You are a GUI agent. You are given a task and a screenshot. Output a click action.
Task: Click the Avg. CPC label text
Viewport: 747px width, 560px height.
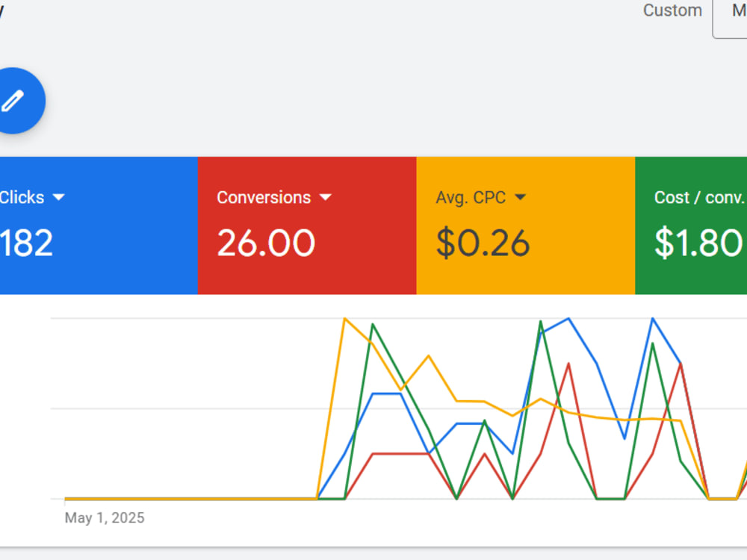coord(471,197)
